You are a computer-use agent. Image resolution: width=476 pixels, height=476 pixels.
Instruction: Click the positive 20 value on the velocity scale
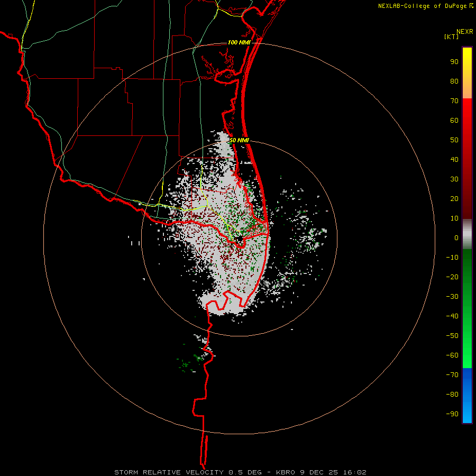coord(454,199)
